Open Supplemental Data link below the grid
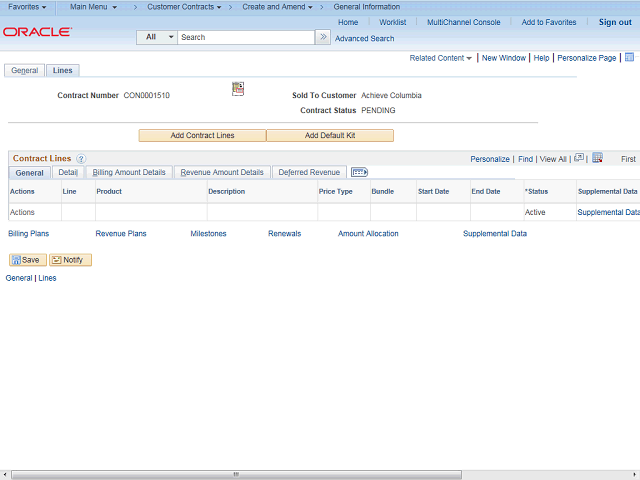 495,233
